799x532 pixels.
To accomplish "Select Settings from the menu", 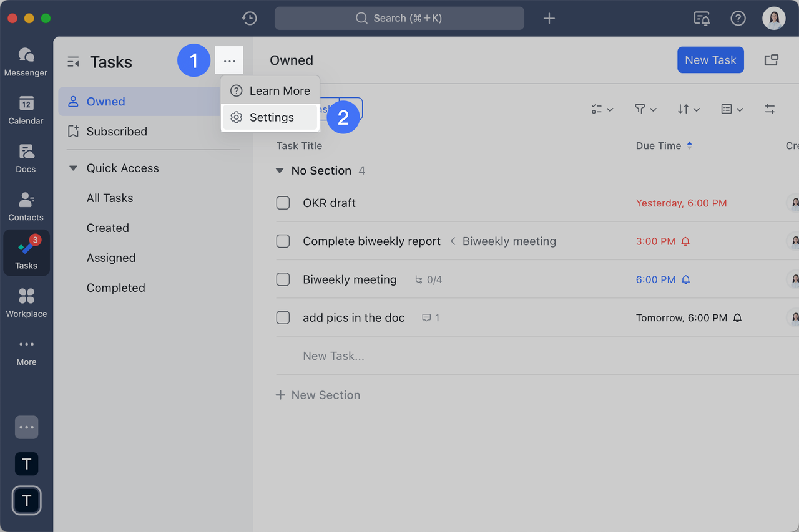I will coord(271,117).
